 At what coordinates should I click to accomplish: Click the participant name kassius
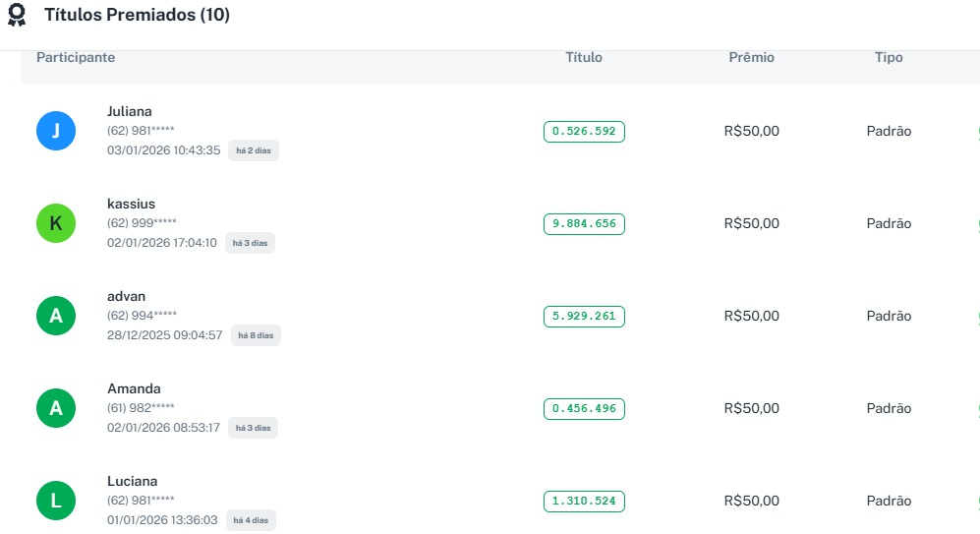click(x=131, y=204)
